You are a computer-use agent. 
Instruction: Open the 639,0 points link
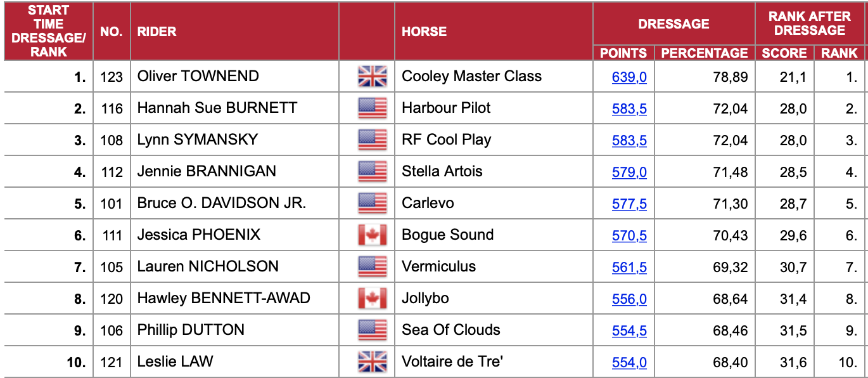click(x=629, y=77)
